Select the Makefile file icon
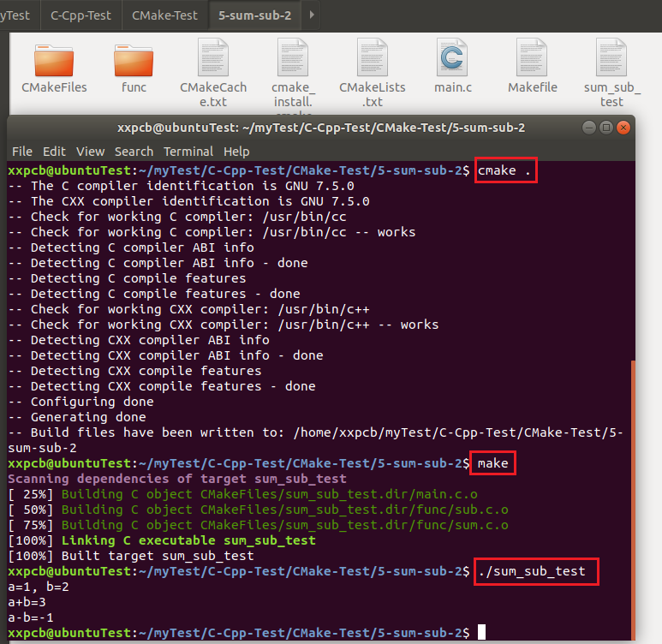 click(532, 57)
